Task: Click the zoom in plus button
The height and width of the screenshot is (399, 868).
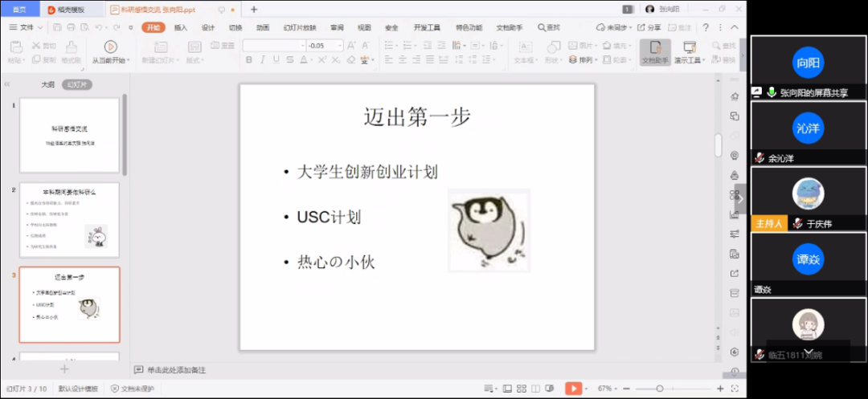Action: click(720, 389)
